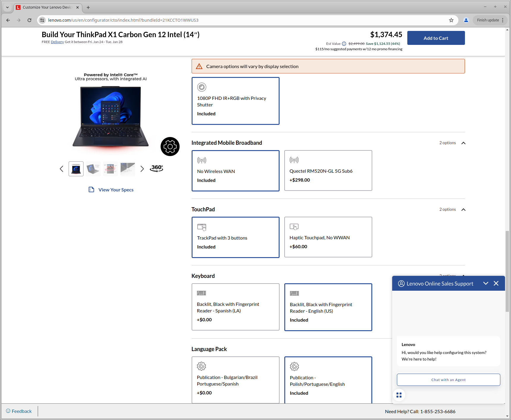Image resolution: width=511 pixels, height=420 pixels.
Task: Select Polish/Portuguese/English publication option
Action: [x=328, y=380]
